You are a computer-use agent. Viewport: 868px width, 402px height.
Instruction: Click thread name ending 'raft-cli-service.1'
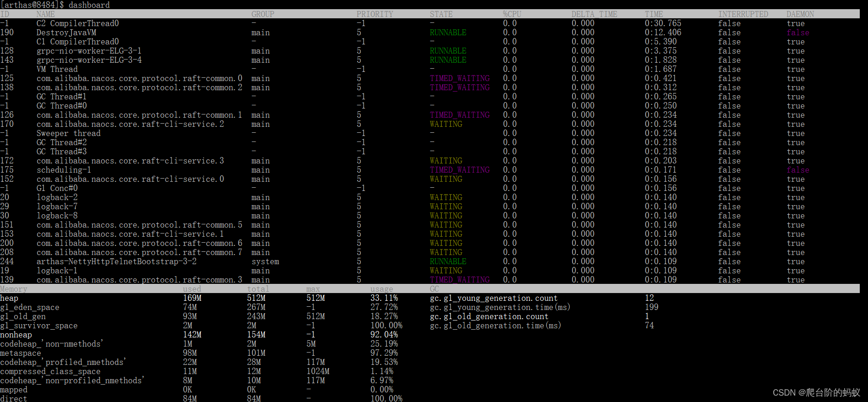130,234
